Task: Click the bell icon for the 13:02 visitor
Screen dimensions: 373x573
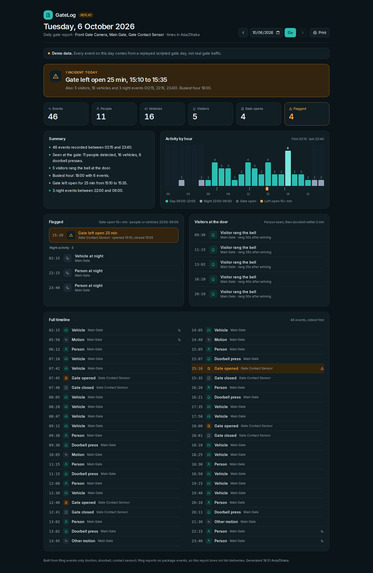Action: 213,264
